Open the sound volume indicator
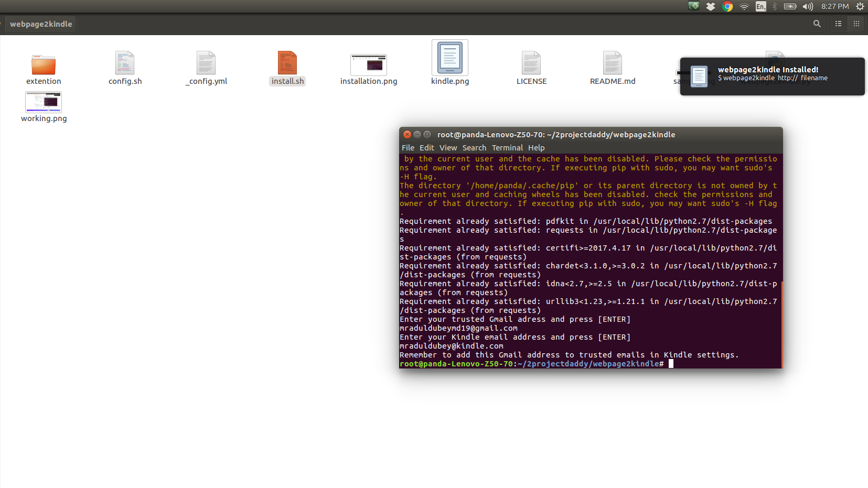Image resolution: width=868 pixels, height=488 pixels. (808, 6)
